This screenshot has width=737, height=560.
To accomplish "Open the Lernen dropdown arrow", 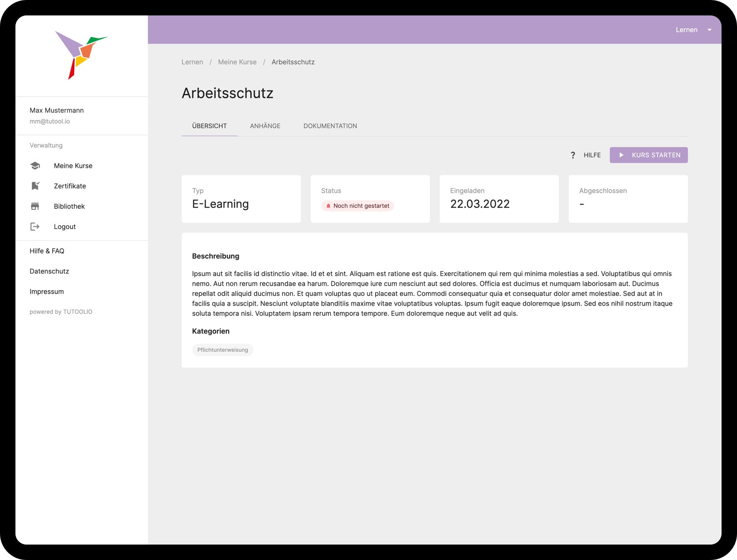I will (x=710, y=30).
